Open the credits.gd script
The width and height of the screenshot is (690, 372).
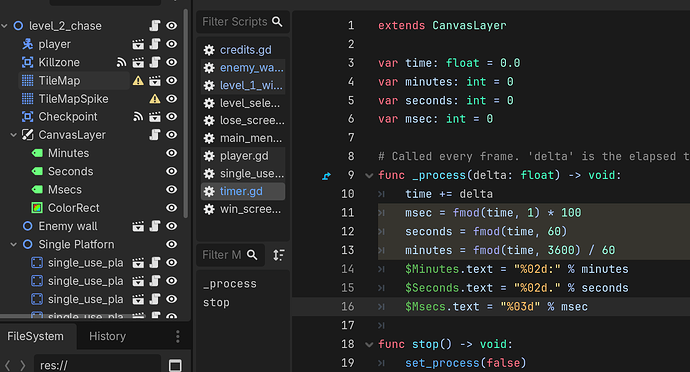tap(243, 50)
